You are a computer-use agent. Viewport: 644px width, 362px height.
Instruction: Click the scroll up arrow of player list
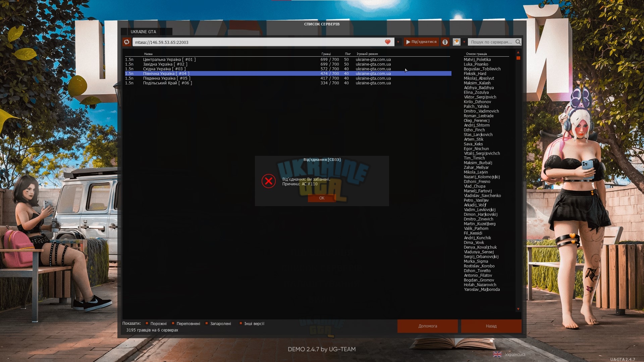pyautogui.click(x=518, y=53)
